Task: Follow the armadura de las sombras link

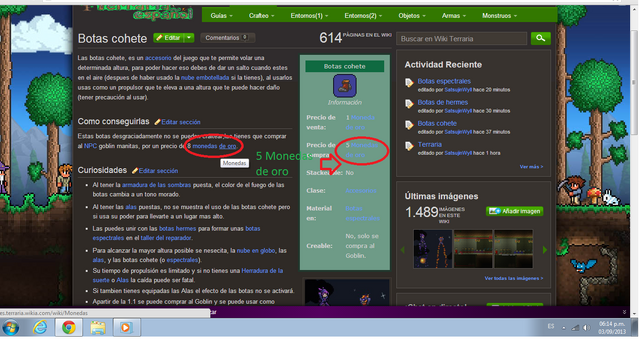Action: [x=156, y=185]
